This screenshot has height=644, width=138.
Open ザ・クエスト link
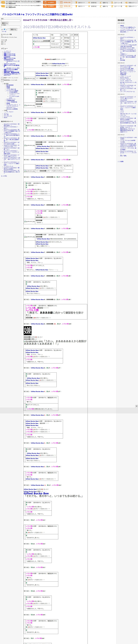10,112
